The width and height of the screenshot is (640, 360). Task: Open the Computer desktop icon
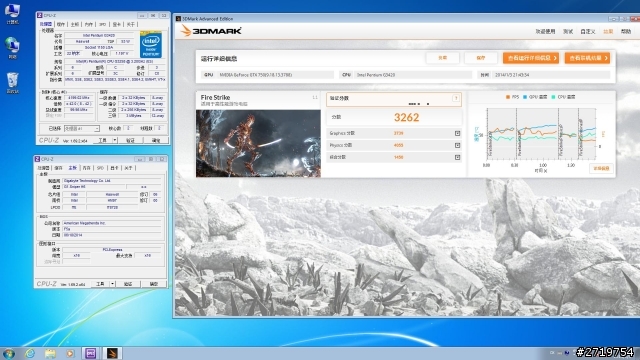(12, 13)
